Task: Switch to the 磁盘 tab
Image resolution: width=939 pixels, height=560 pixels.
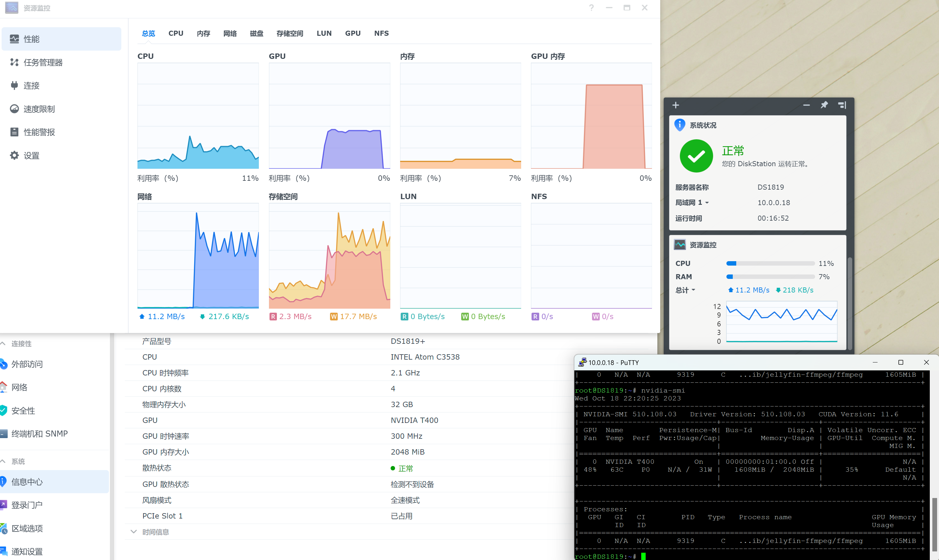Action: pyautogui.click(x=257, y=33)
